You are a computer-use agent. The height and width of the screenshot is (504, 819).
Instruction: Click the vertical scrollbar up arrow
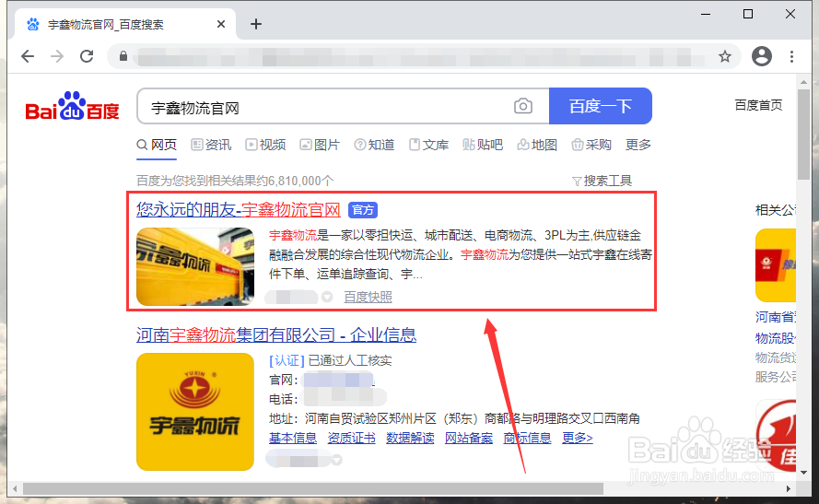coord(803,82)
